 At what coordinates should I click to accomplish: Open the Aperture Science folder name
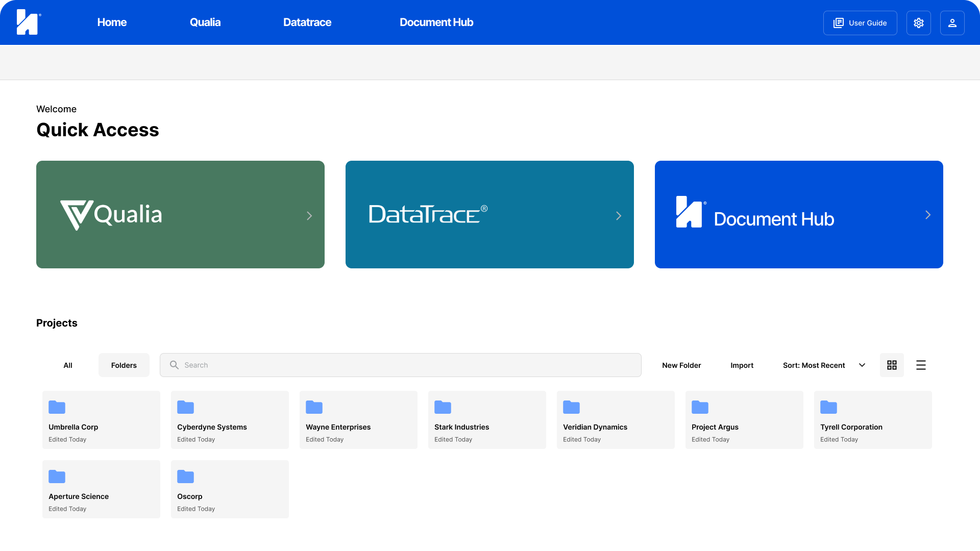(x=79, y=496)
